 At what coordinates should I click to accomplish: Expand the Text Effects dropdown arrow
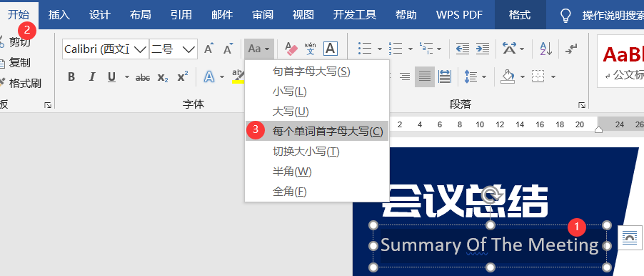click(x=222, y=77)
